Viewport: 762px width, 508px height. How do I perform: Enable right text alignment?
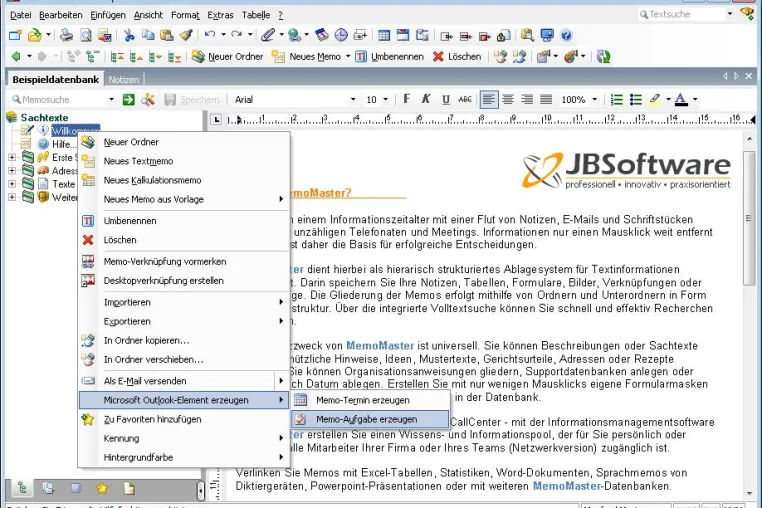click(527, 100)
